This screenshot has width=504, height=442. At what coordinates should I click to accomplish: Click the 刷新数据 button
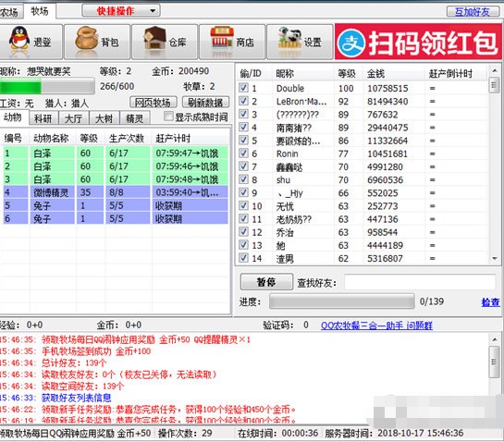click(205, 103)
